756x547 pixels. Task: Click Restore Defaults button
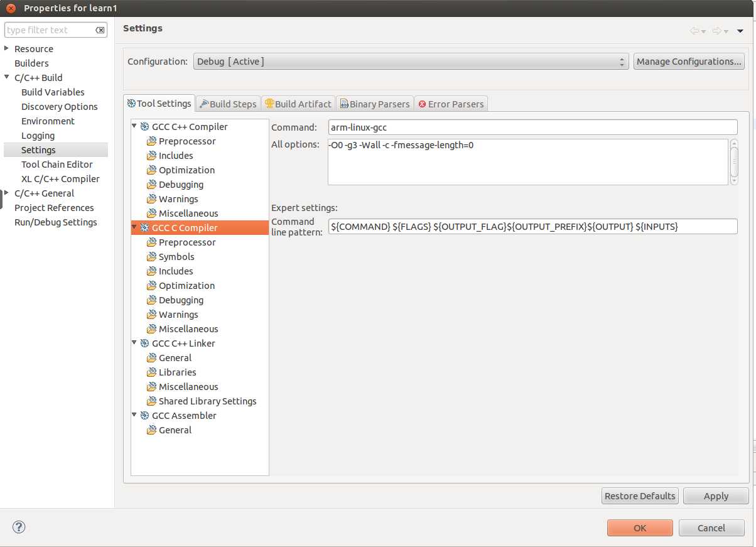pyautogui.click(x=640, y=496)
